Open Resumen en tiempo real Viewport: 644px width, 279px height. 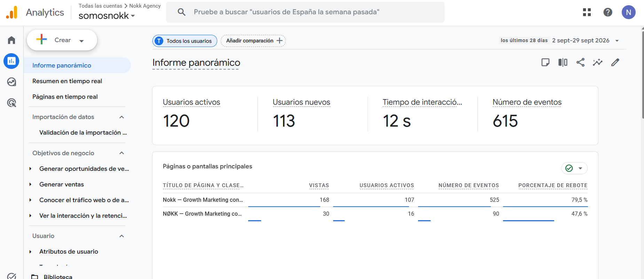(x=67, y=81)
